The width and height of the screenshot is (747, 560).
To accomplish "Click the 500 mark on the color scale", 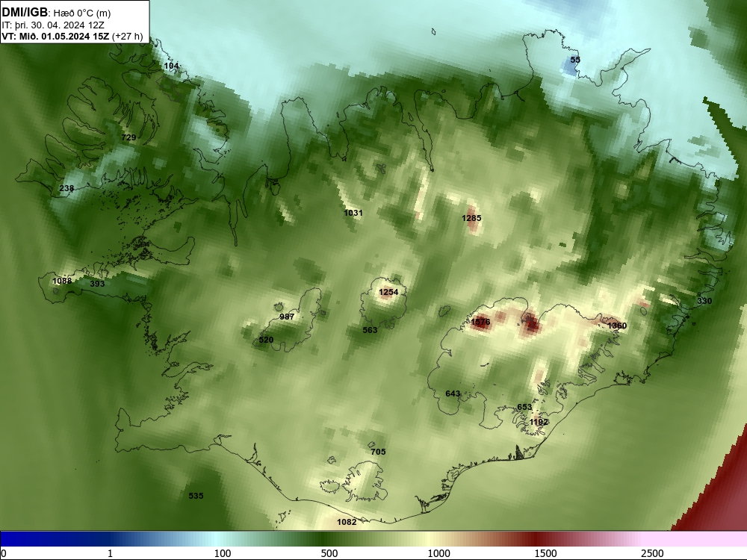I will click(329, 553).
